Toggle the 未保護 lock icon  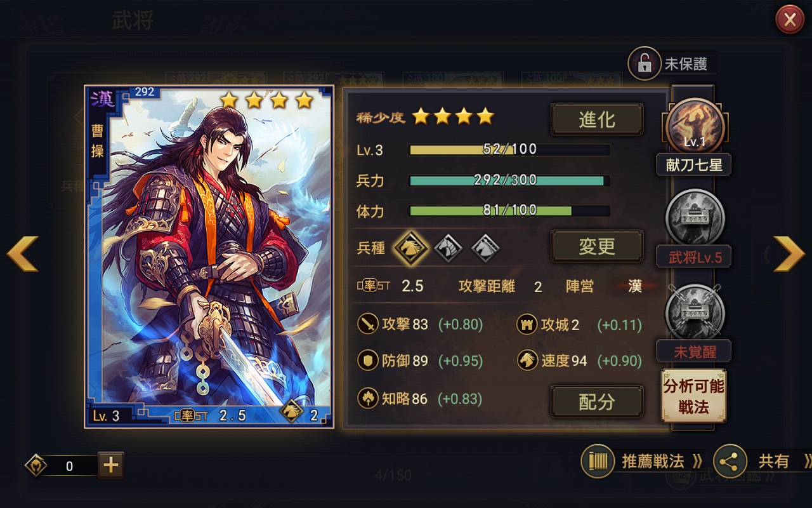coord(644,63)
